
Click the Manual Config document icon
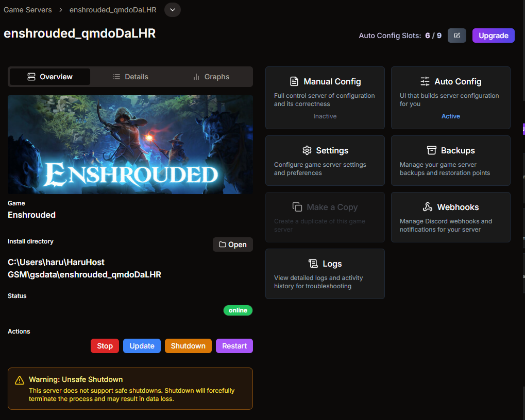click(x=294, y=82)
